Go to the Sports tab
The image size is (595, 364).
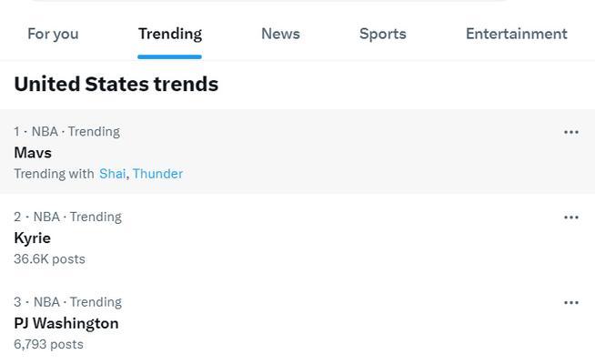tap(382, 34)
